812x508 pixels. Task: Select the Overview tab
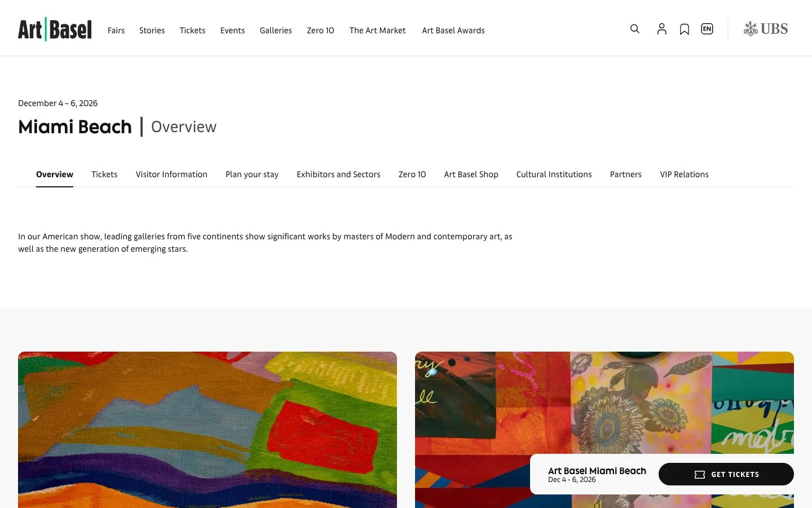[55, 174]
